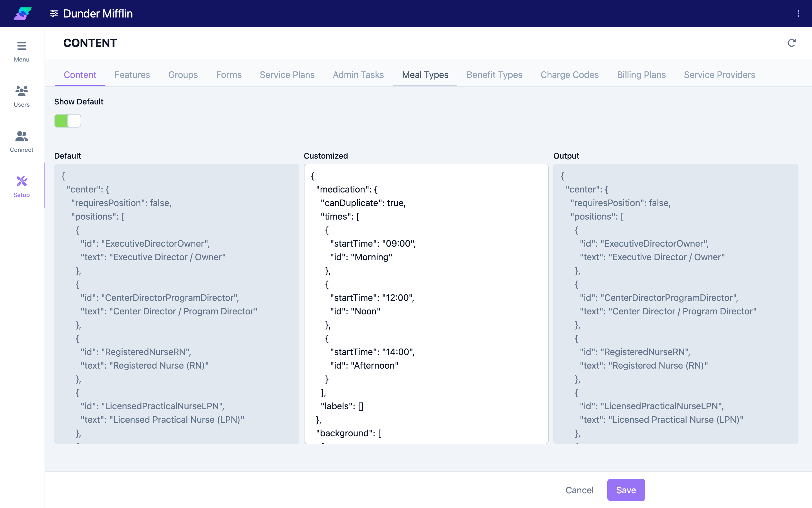Click "Executive Director / Owner" in Output panel
Viewport: 812px width, 508px height.
(667, 257)
